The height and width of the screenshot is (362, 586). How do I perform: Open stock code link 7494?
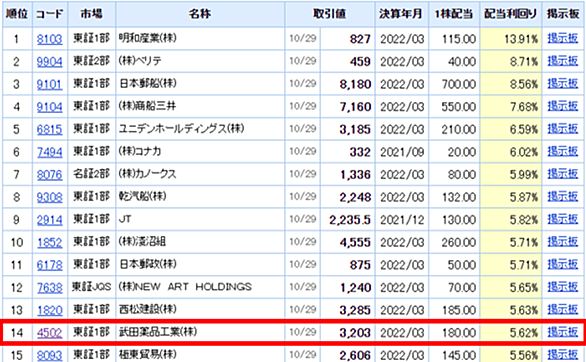pyautogui.click(x=50, y=152)
